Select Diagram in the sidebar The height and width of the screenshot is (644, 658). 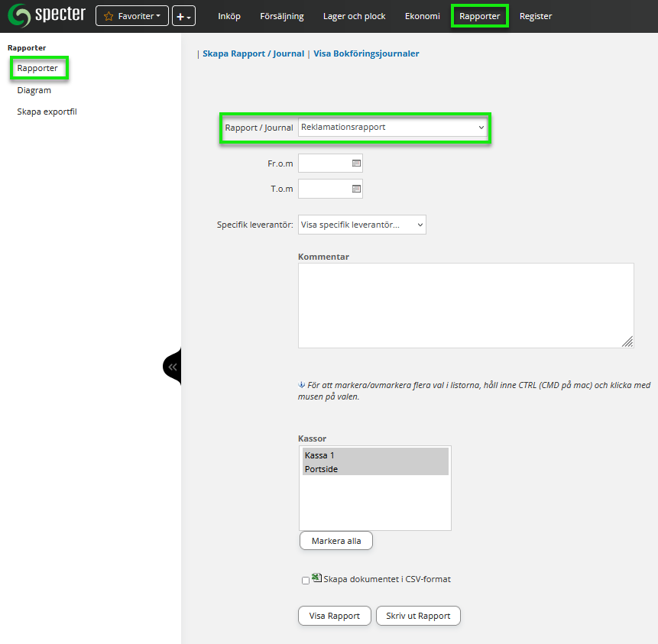[34, 90]
